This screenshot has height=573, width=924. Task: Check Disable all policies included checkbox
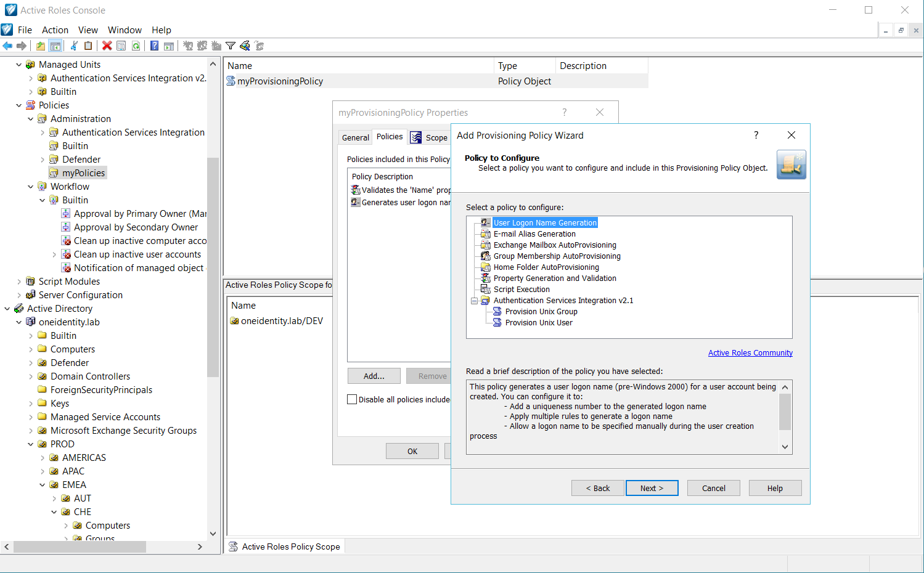click(352, 399)
